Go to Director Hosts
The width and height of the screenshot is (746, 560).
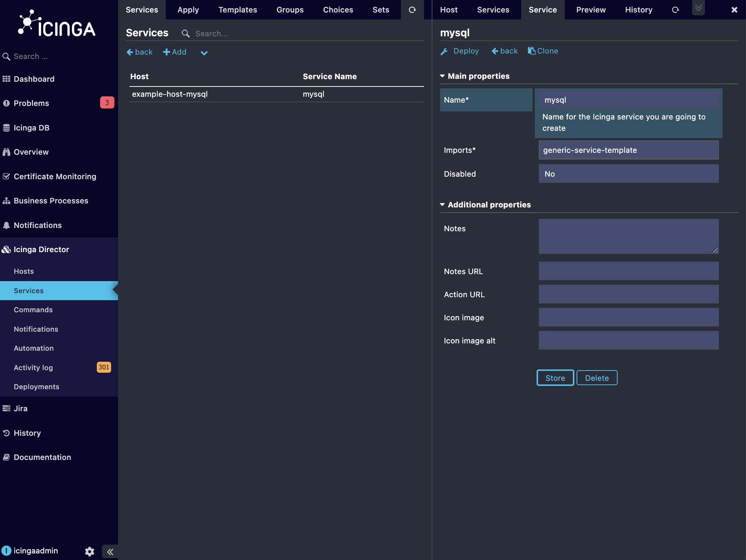click(23, 271)
